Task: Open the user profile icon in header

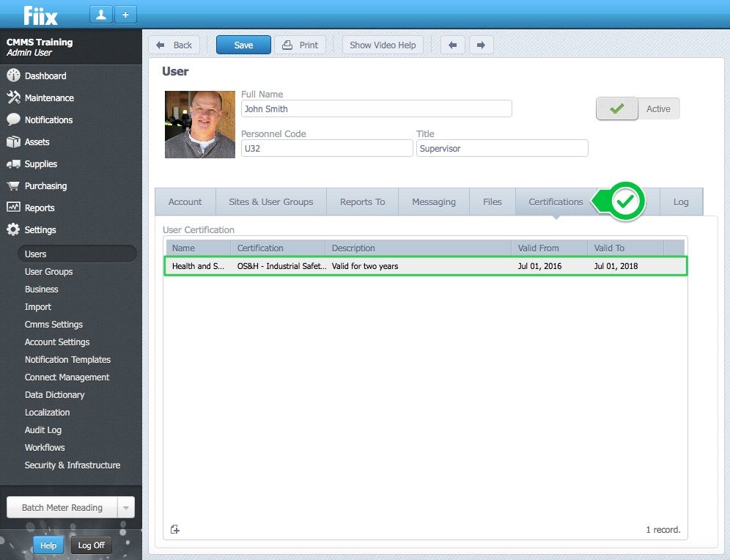Action: pos(101,15)
